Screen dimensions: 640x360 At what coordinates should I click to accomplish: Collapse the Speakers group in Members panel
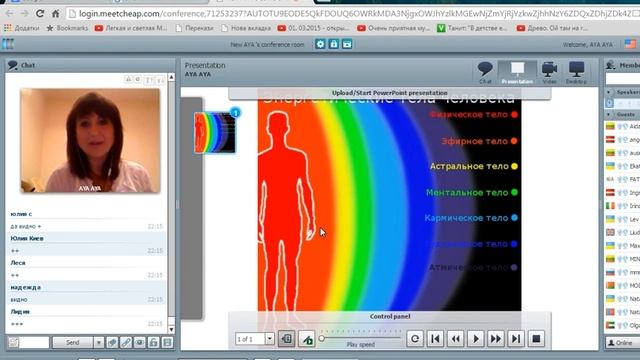click(x=609, y=92)
